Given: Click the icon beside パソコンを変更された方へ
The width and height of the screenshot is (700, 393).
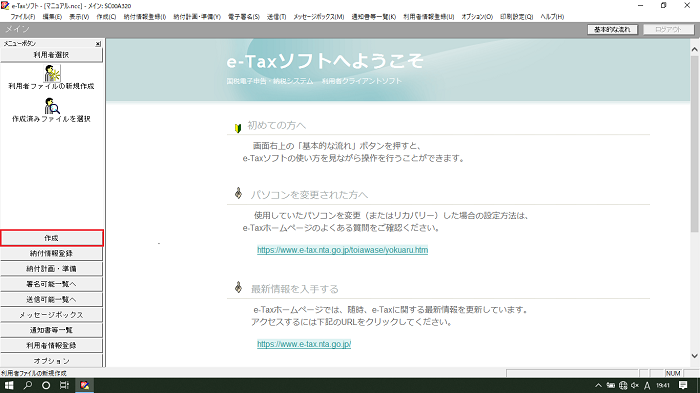Looking at the screenshot, I should 238,193.
